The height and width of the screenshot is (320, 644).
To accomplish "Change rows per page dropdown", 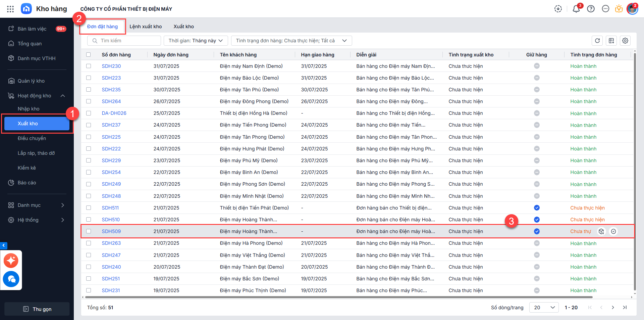I will click(544, 308).
